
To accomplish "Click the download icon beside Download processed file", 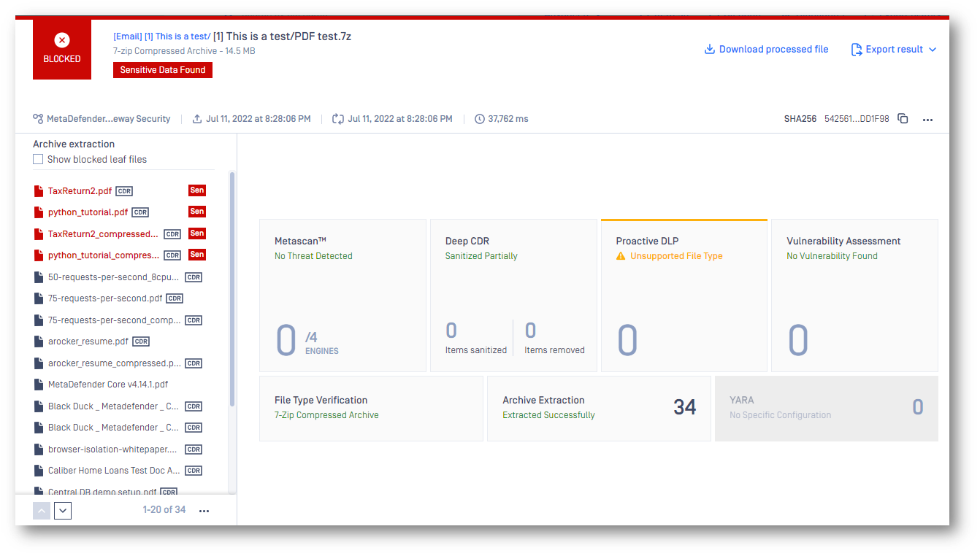I will coord(709,49).
